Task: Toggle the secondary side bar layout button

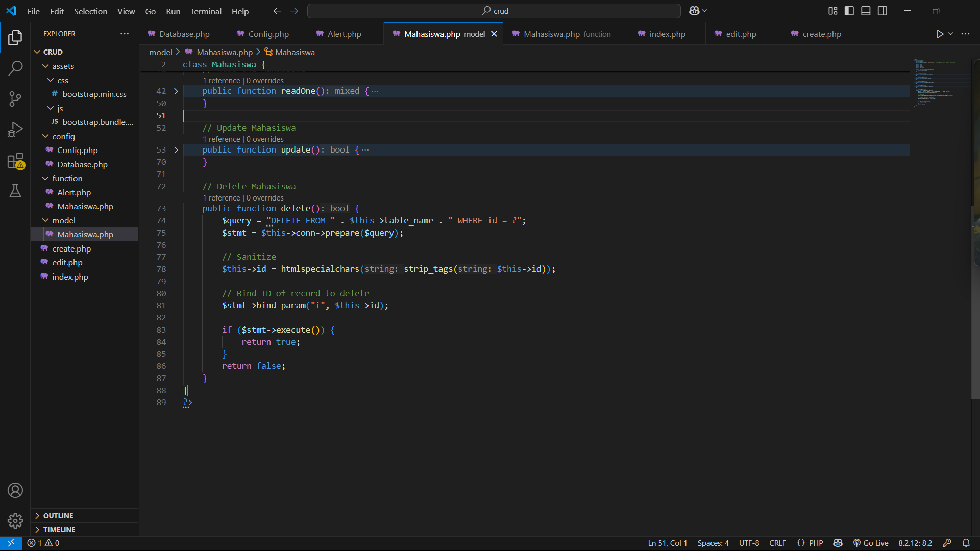Action: [x=883, y=11]
